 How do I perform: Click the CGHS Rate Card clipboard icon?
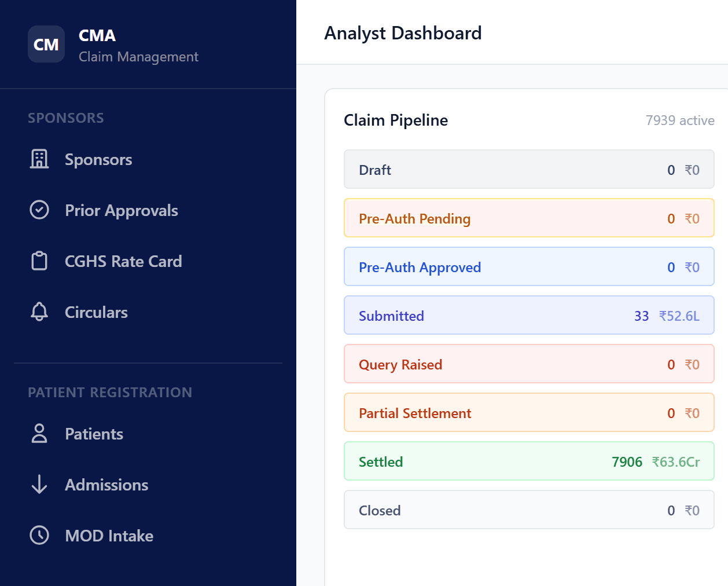39,261
